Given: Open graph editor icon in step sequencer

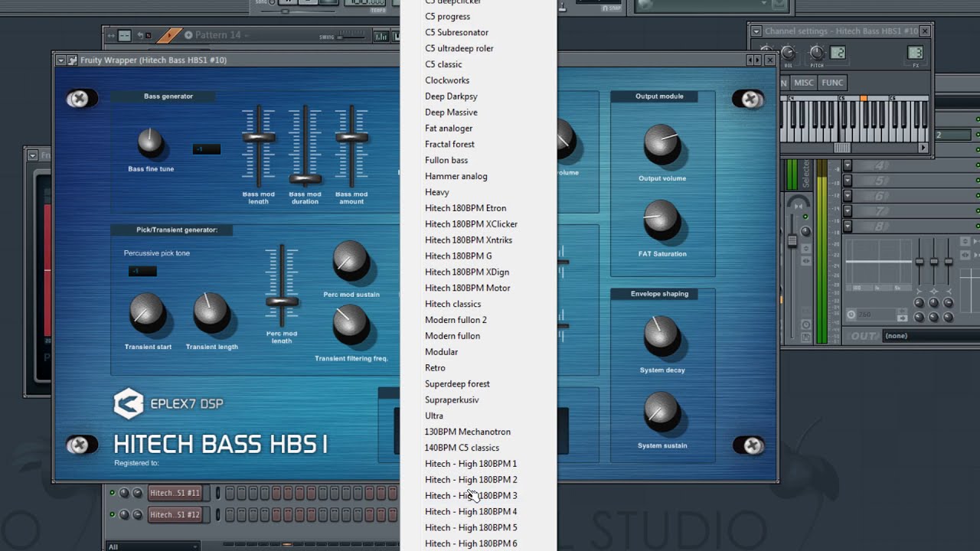Looking at the screenshot, I should click(381, 36).
